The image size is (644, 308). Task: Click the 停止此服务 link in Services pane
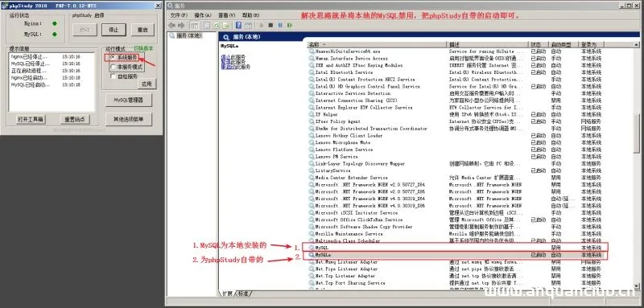233,56
